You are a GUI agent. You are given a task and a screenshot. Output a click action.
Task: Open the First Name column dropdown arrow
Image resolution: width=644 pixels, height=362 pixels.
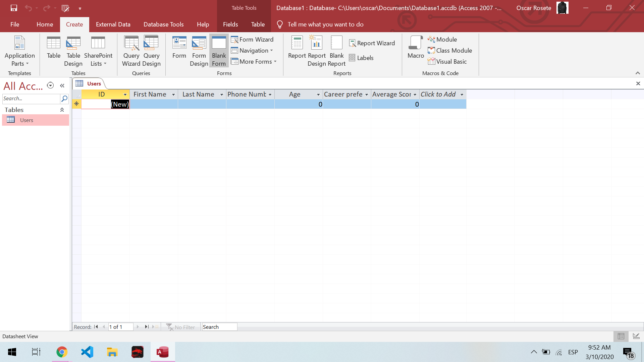173,95
